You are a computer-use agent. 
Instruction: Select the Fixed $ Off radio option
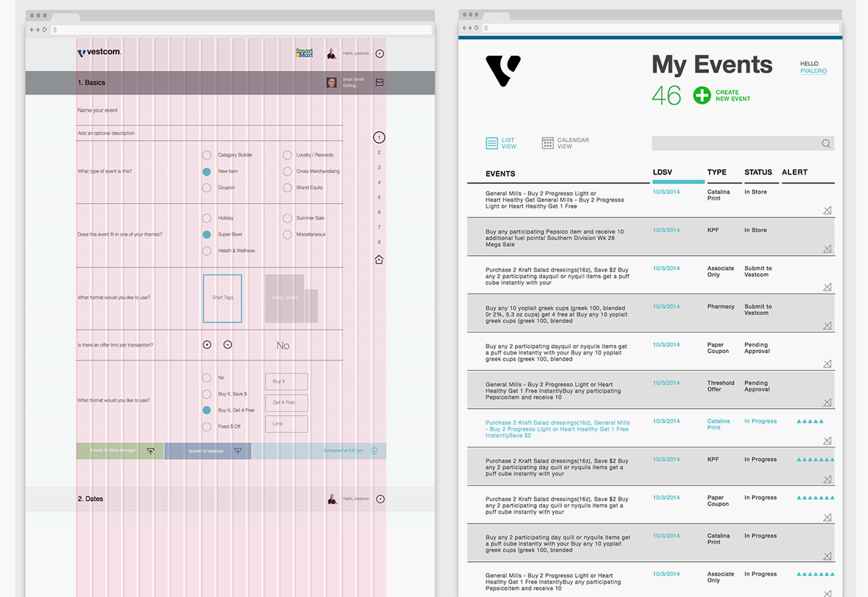(207, 426)
